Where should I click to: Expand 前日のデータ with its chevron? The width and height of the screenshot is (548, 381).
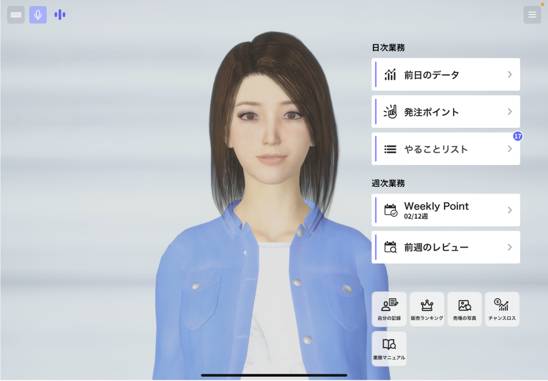coord(510,74)
